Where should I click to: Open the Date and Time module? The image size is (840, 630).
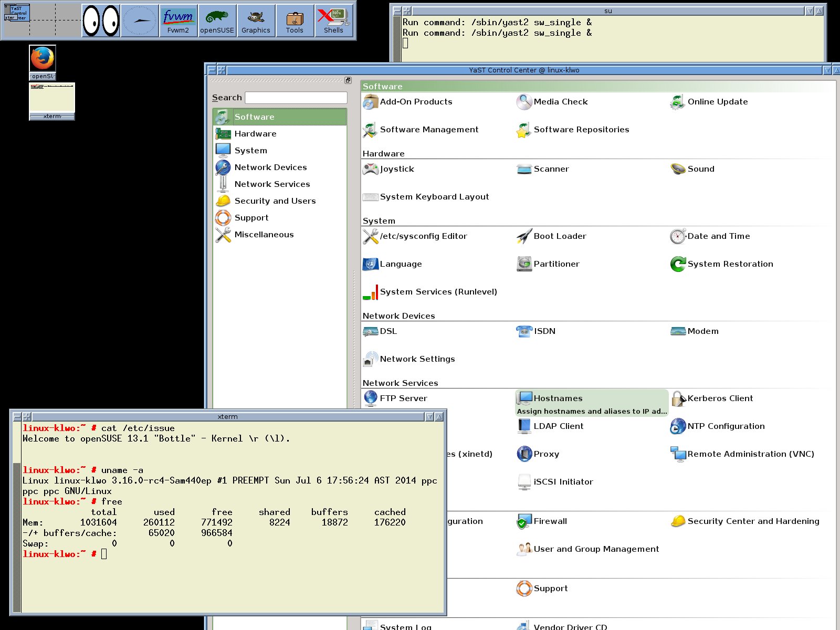[718, 236]
